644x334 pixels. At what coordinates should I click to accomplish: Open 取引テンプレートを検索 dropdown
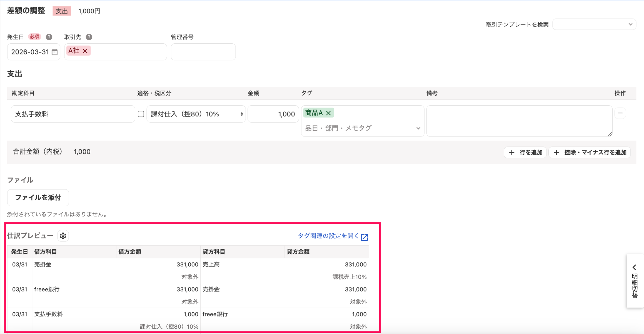click(x=594, y=24)
